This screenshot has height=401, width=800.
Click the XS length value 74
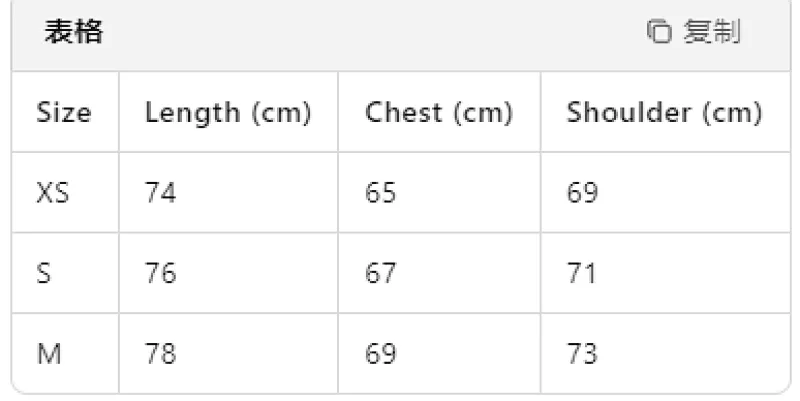(160, 193)
